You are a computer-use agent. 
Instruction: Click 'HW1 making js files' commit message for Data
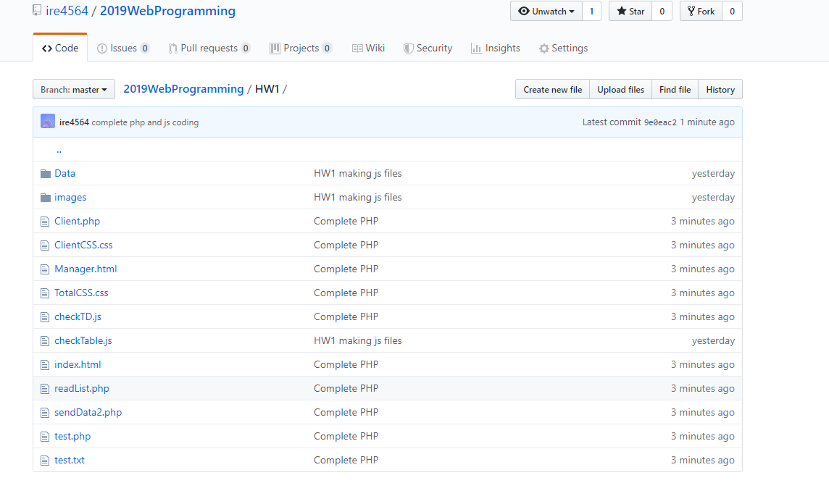coord(358,173)
